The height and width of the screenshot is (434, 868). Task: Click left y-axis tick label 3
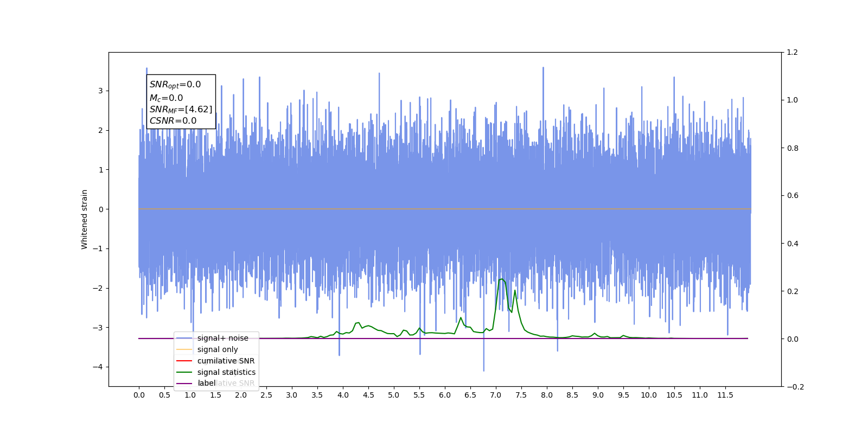(x=100, y=91)
